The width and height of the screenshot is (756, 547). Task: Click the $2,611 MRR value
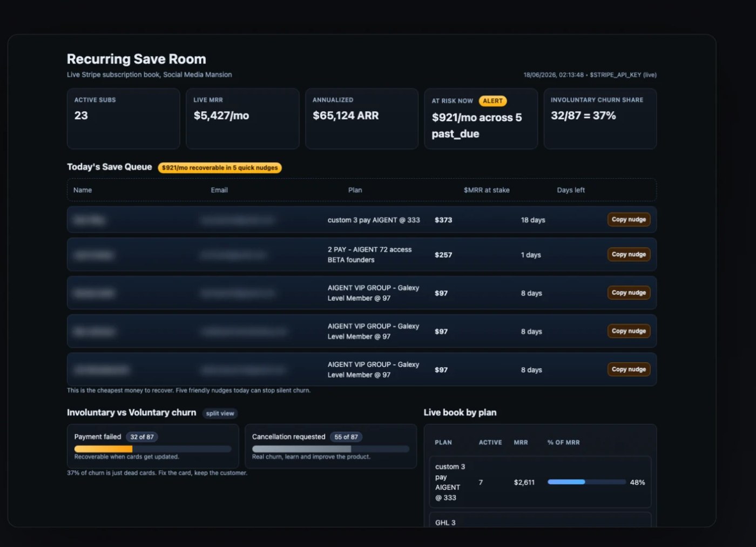pos(524,482)
